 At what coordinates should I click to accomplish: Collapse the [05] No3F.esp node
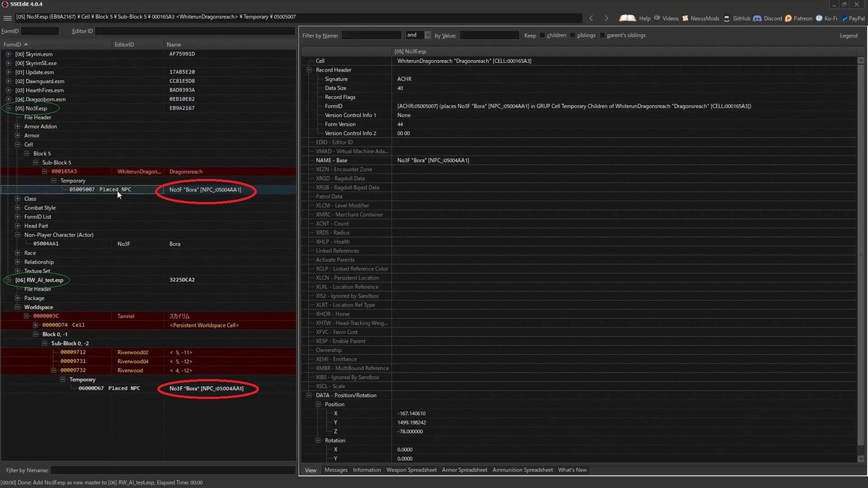tap(8, 108)
